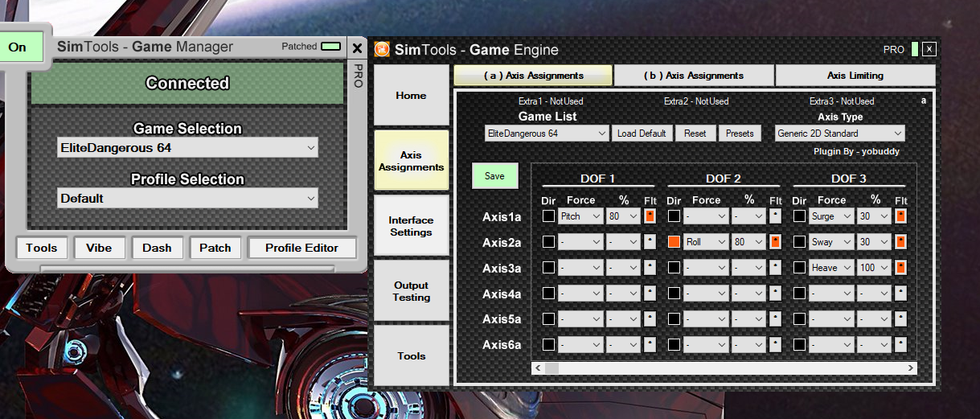This screenshot has height=419, width=980.
Task: Check Dir box for Axis3a DOF 3
Action: pos(799,268)
